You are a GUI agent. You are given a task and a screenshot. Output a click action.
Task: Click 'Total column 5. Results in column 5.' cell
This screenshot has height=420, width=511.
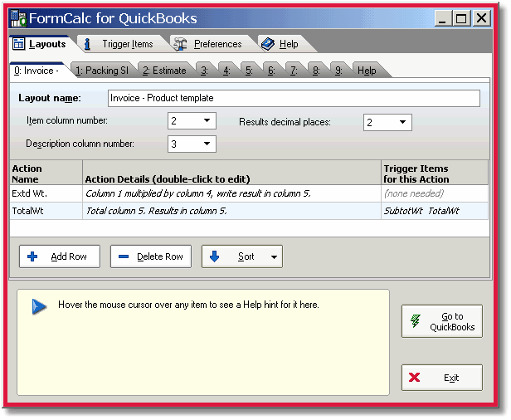pos(231,211)
